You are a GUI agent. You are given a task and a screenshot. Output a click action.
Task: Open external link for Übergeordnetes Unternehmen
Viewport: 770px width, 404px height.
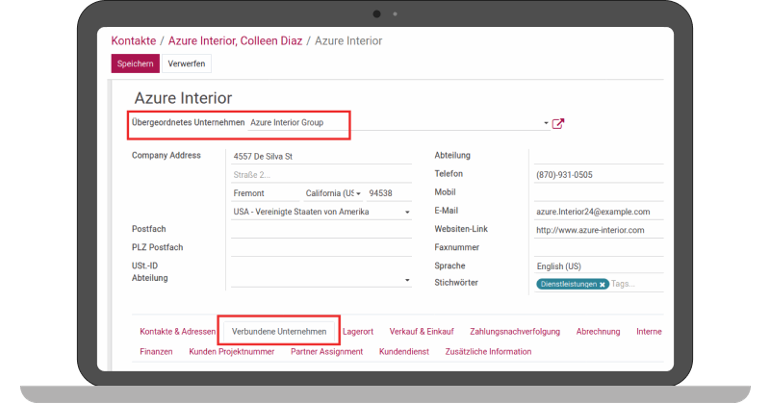[x=558, y=124]
